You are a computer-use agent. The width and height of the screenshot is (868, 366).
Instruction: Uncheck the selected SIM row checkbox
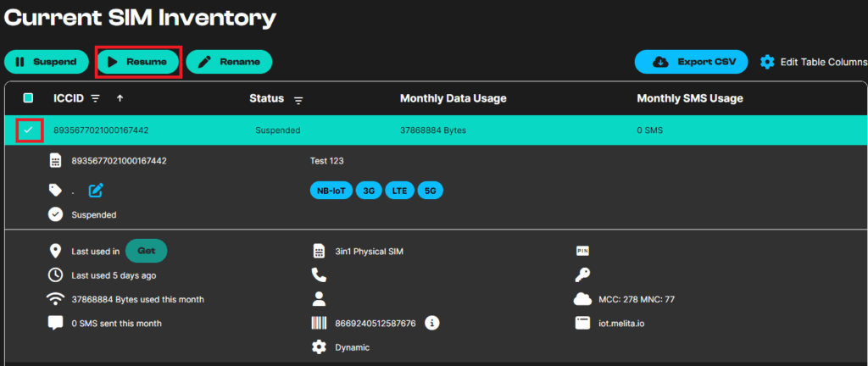click(x=29, y=130)
